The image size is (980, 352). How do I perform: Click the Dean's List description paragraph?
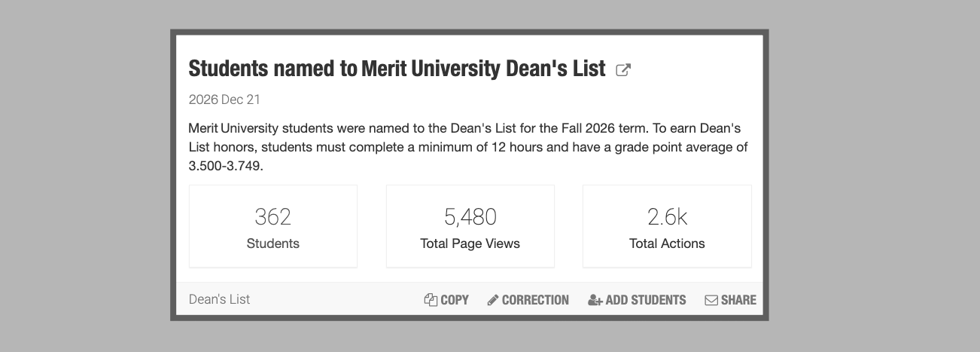pos(467,147)
